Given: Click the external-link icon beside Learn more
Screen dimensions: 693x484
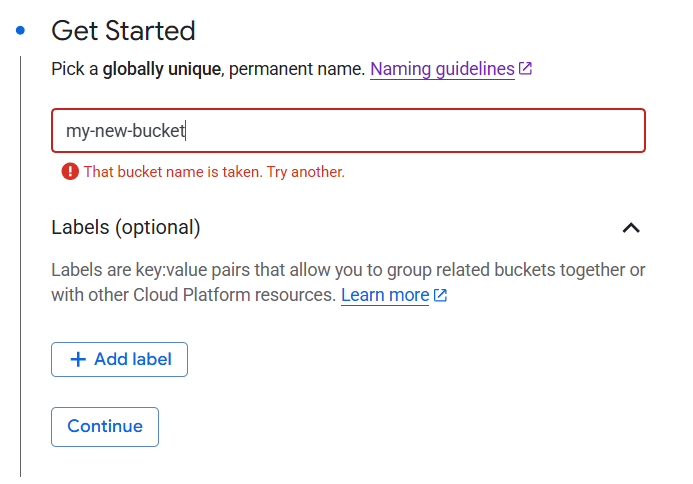Looking at the screenshot, I should point(440,296).
